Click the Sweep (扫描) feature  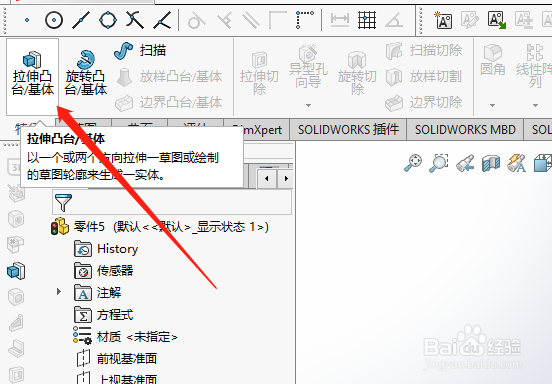(140, 51)
